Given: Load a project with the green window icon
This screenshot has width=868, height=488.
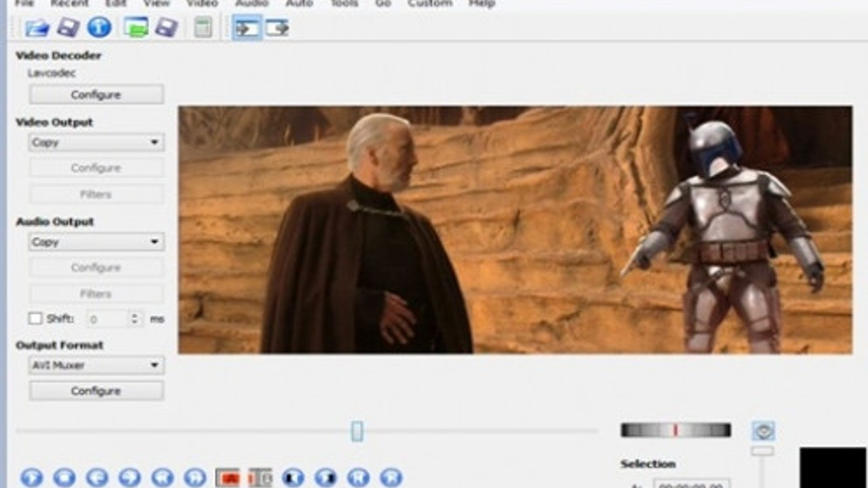Looking at the screenshot, I should 136,28.
